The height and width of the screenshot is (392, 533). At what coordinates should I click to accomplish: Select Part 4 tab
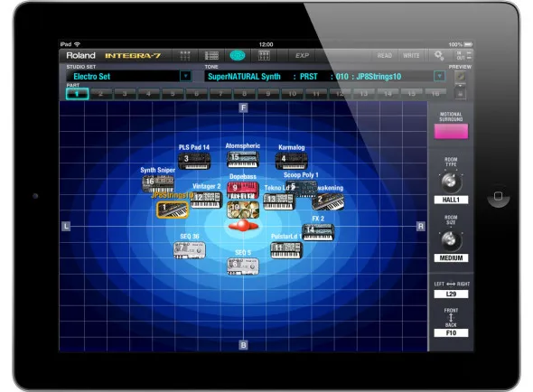coord(148,94)
